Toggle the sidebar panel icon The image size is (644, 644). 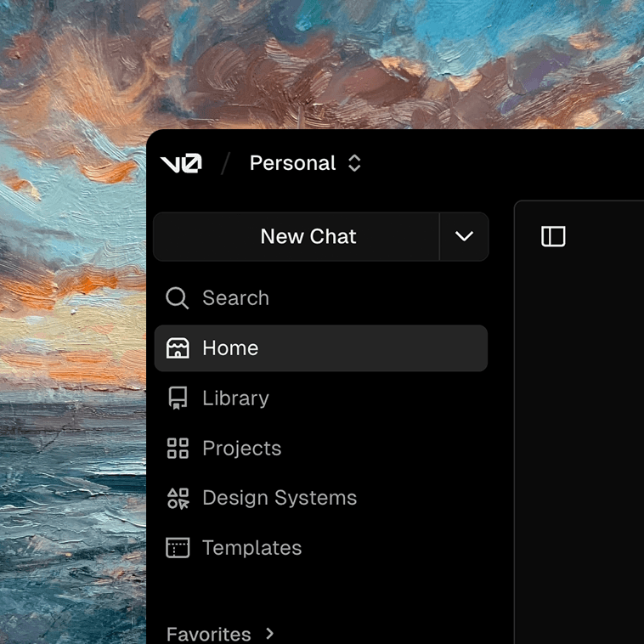(553, 236)
